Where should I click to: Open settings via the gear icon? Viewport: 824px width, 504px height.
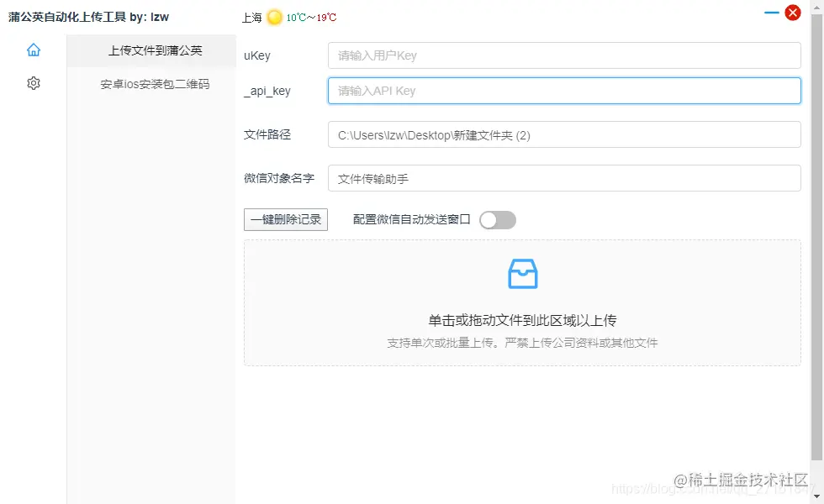(x=33, y=82)
